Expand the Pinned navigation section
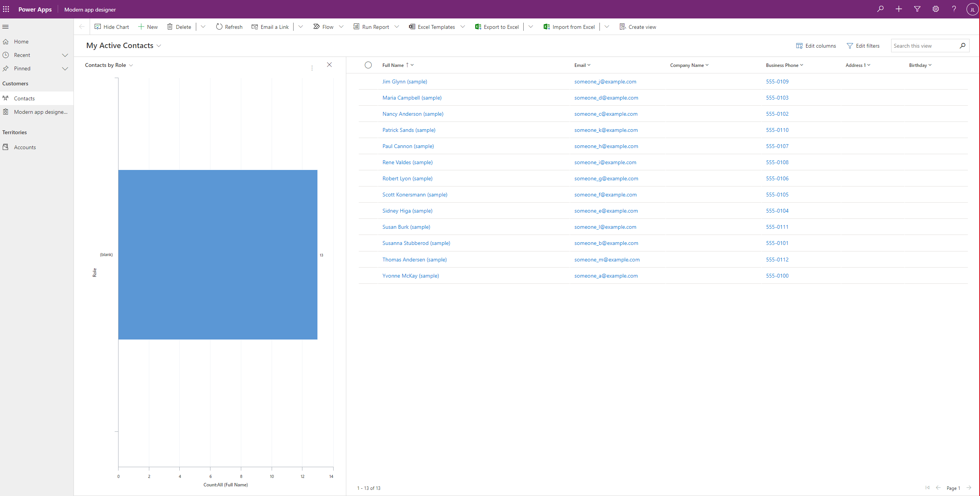The image size is (980, 496). tap(65, 68)
